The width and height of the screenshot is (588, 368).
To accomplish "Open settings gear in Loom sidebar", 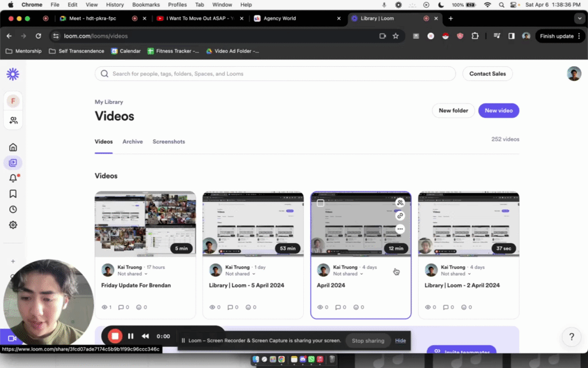I will [x=13, y=225].
